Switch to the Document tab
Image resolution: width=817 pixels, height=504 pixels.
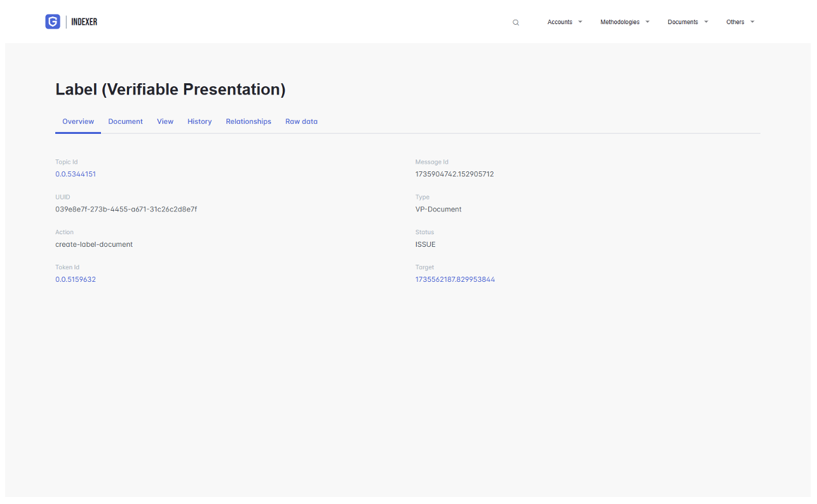point(125,121)
